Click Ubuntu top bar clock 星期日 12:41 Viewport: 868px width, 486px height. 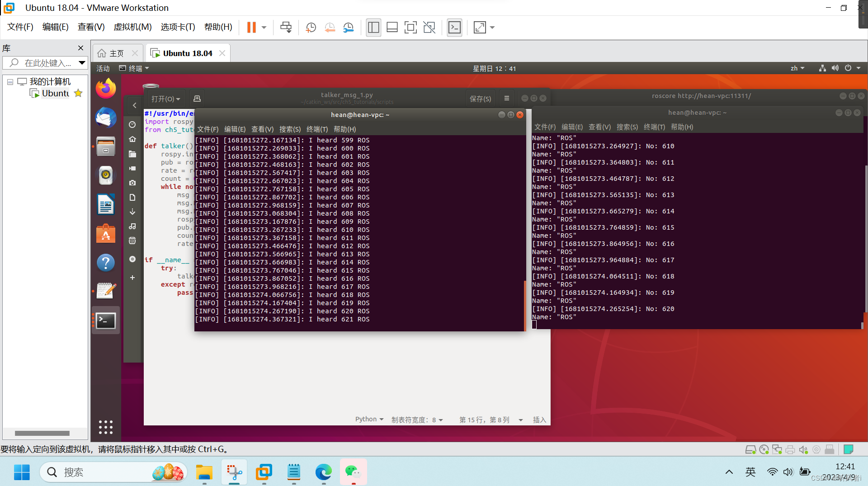(494, 69)
